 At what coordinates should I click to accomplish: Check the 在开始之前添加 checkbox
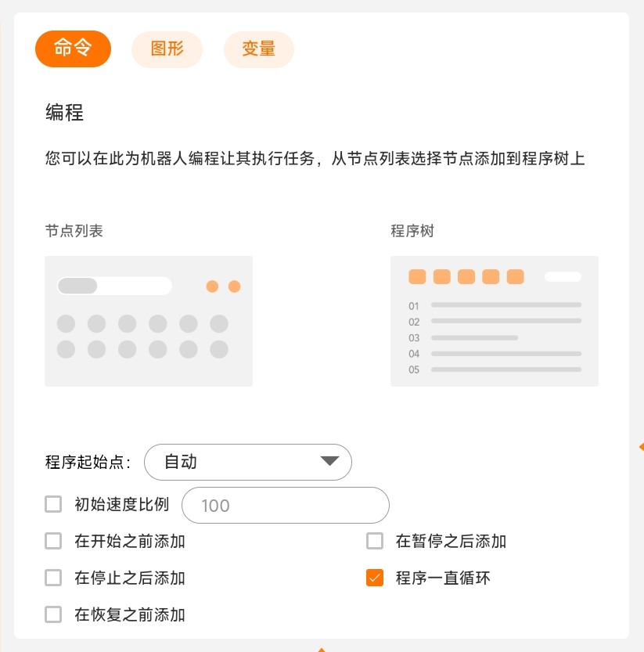click(53, 541)
